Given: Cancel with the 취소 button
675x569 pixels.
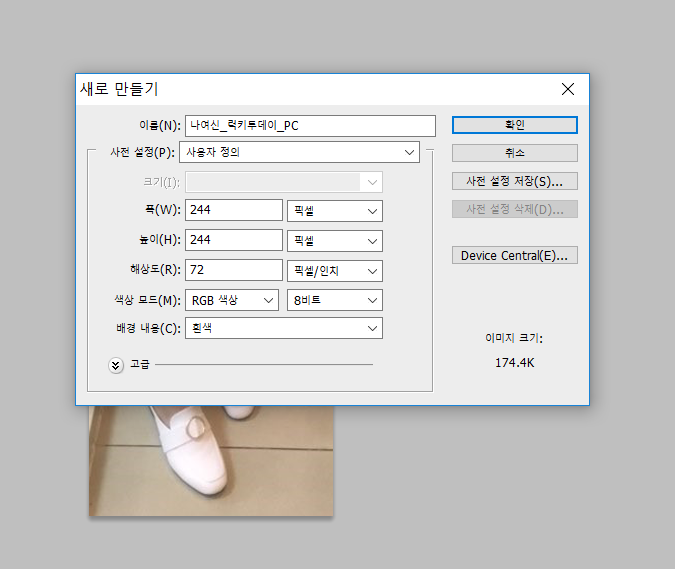Looking at the screenshot, I should coord(514,153).
